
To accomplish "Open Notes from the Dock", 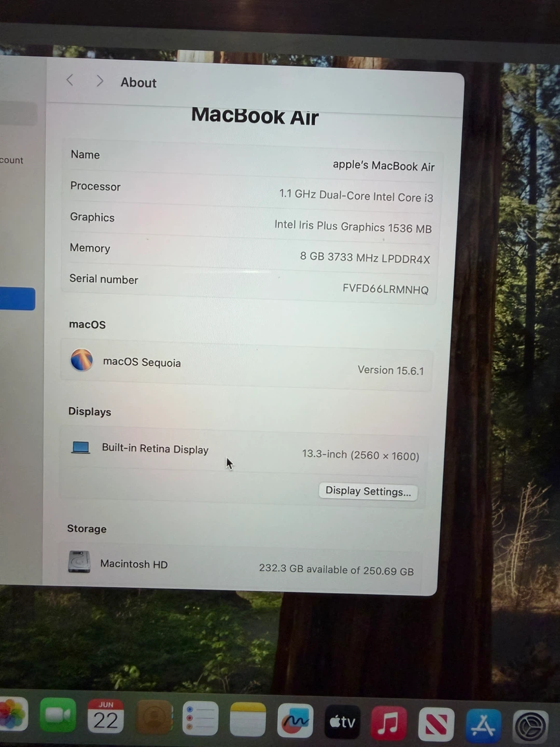I will (248, 720).
